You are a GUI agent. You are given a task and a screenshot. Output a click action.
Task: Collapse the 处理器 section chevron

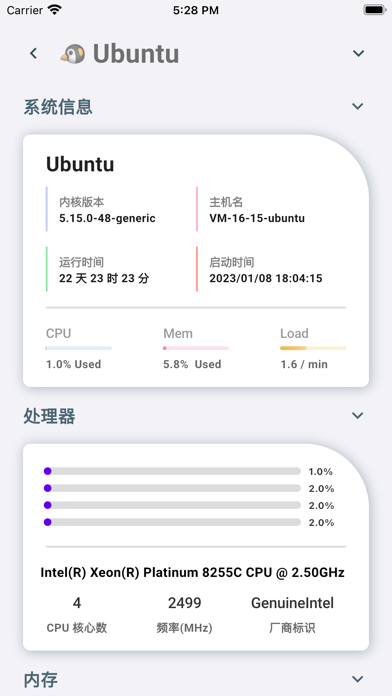357,415
